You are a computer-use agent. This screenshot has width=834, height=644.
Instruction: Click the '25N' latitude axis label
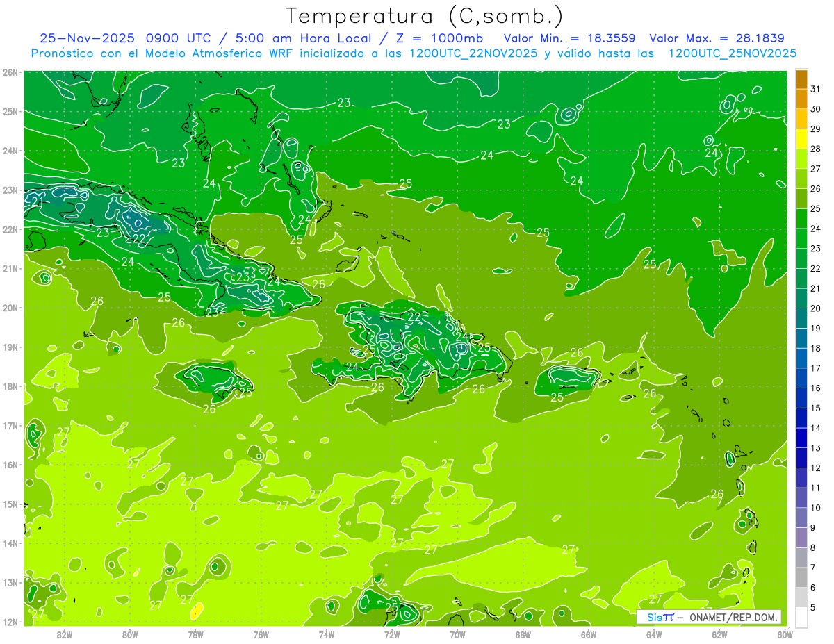click(11, 111)
